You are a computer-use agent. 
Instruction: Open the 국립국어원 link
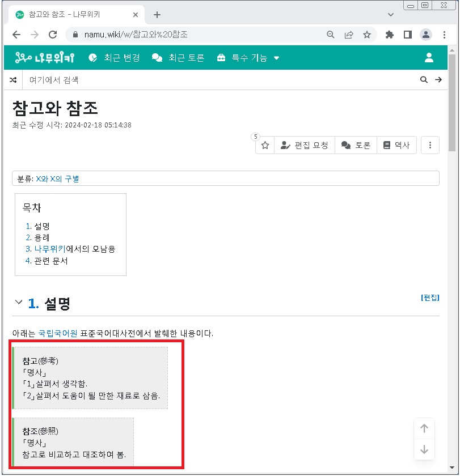(x=57, y=334)
